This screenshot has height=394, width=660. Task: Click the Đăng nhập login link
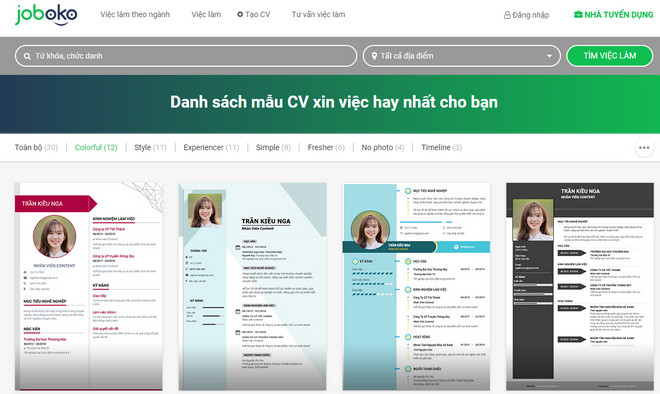pyautogui.click(x=527, y=15)
